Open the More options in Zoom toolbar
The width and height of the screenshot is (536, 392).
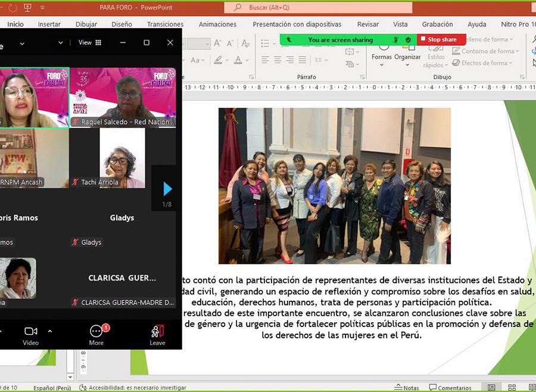[x=96, y=335]
